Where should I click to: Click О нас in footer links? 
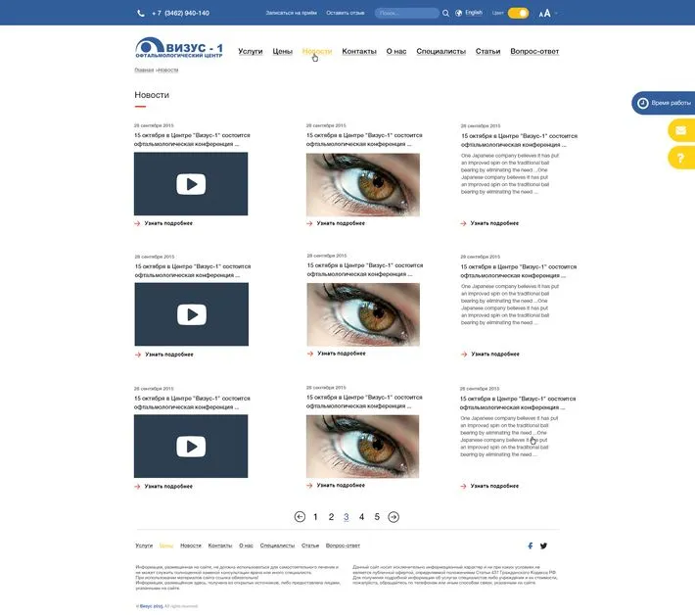pyautogui.click(x=246, y=545)
